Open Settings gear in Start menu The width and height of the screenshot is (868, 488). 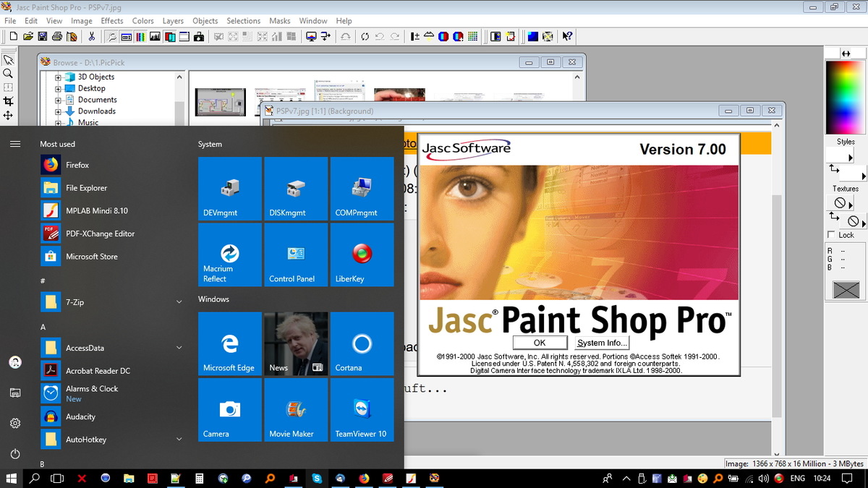click(15, 423)
